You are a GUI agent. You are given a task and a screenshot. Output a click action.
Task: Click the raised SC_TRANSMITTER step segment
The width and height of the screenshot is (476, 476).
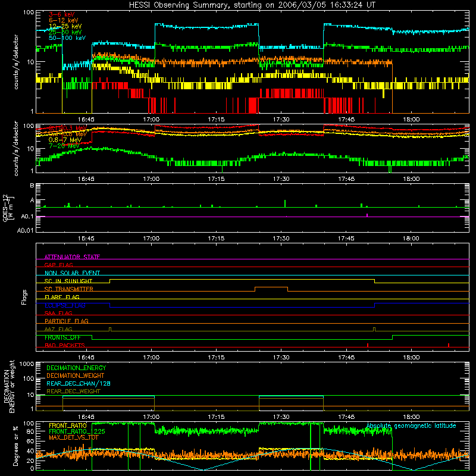[x=271, y=287]
